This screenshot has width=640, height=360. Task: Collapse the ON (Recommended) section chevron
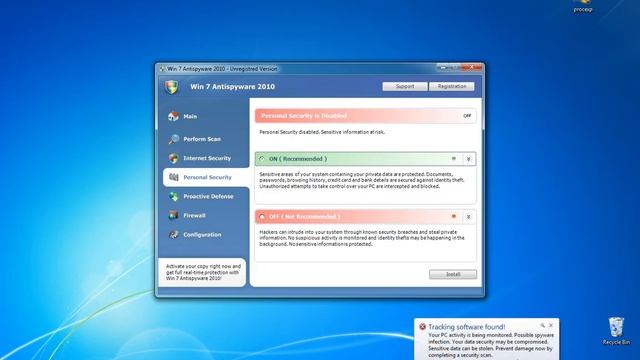click(x=469, y=159)
